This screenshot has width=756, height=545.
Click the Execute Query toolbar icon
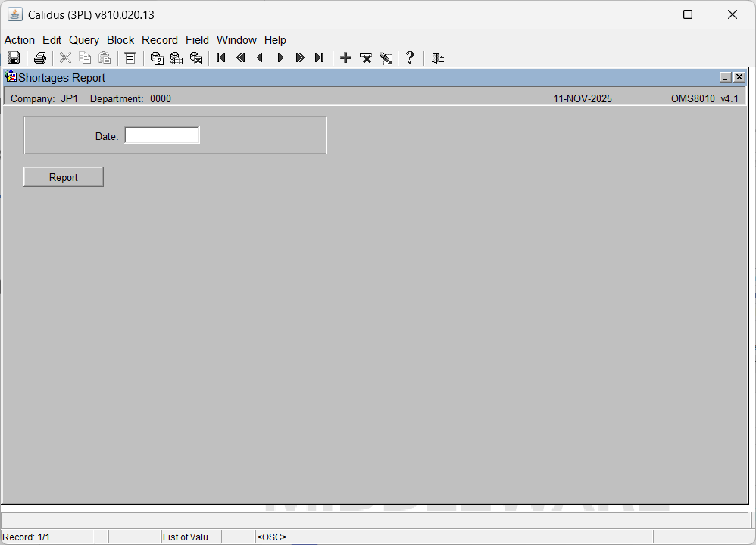(x=177, y=58)
